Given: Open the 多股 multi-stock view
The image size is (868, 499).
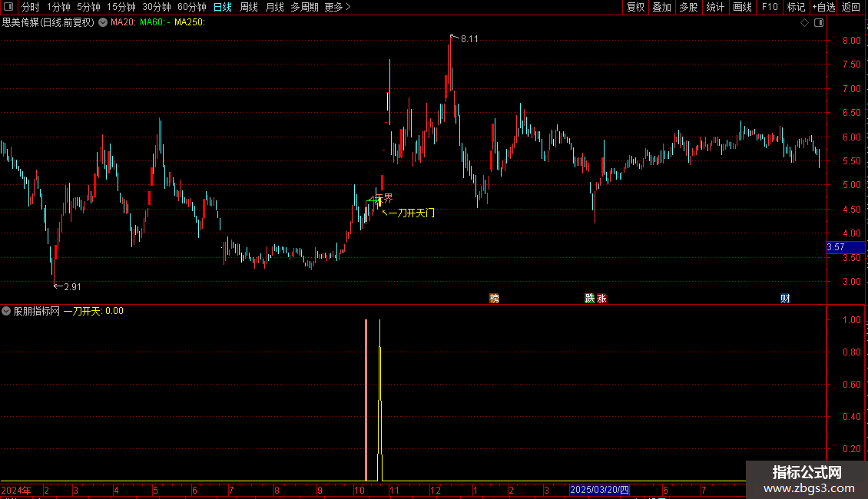Looking at the screenshot, I should pos(689,7).
